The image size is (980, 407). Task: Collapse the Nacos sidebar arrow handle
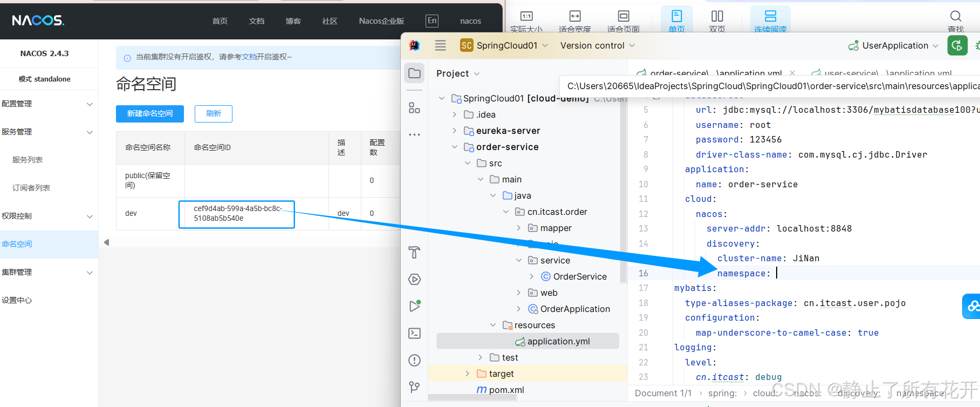[106, 242]
